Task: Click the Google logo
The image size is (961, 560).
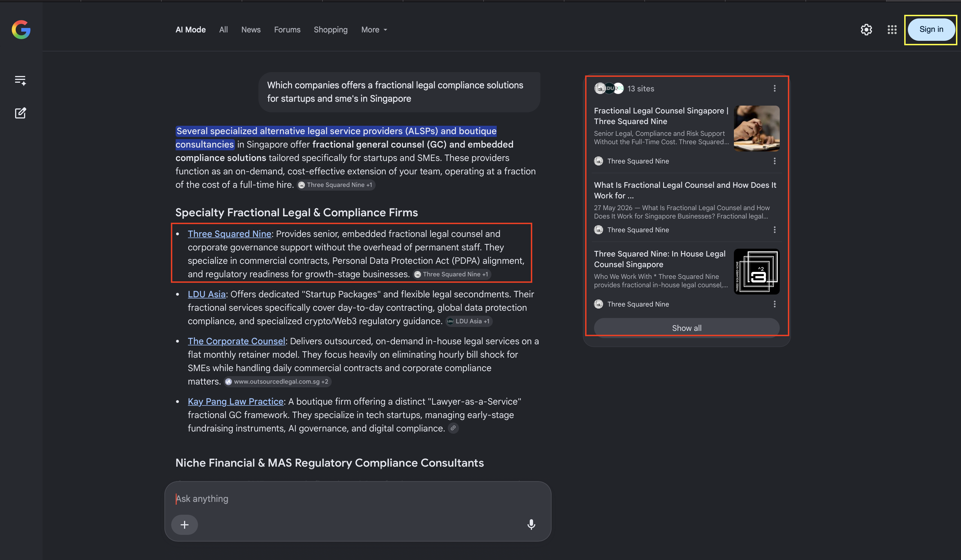Action: click(x=21, y=30)
